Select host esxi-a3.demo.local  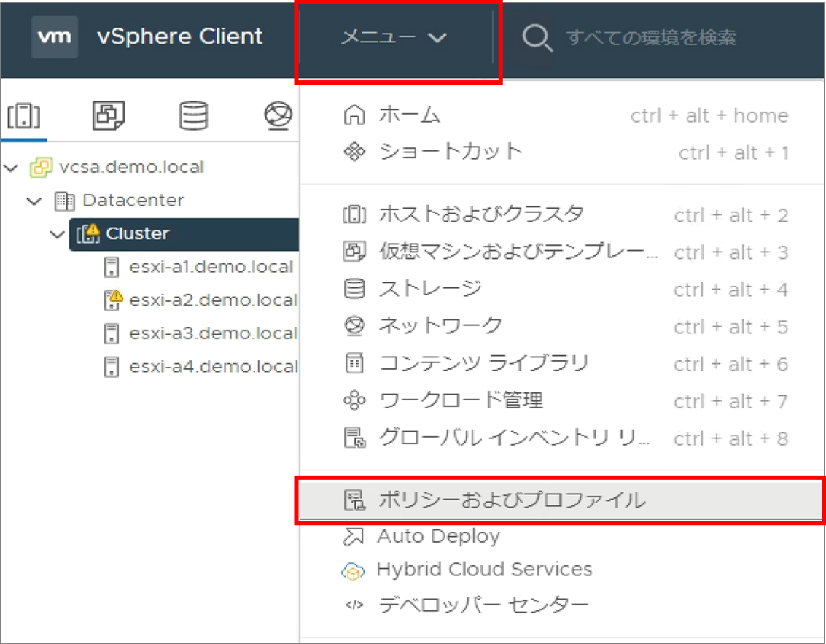coord(214,333)
